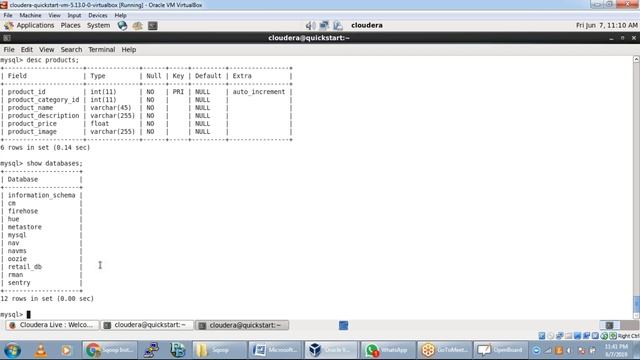Image resolution: width=640 pixels, height=360 pixels.
Task: Click the volume speaker icon in panel
Action: point(310,26)
